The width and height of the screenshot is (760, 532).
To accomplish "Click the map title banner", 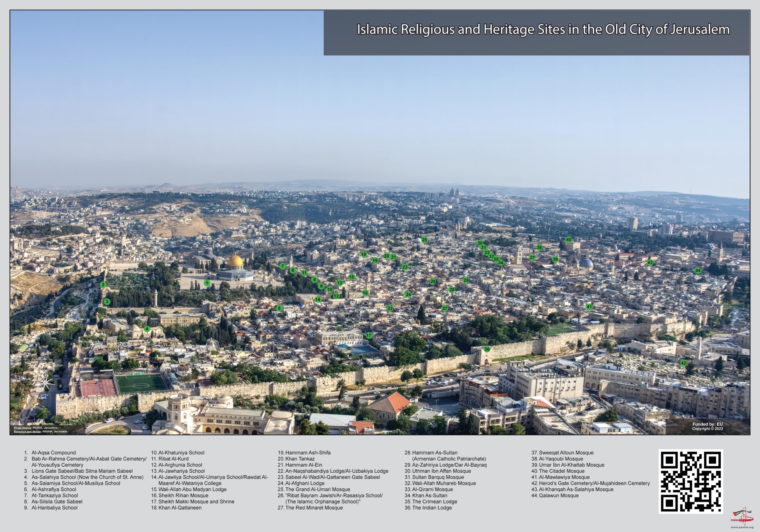I will [x=536, y=33].
